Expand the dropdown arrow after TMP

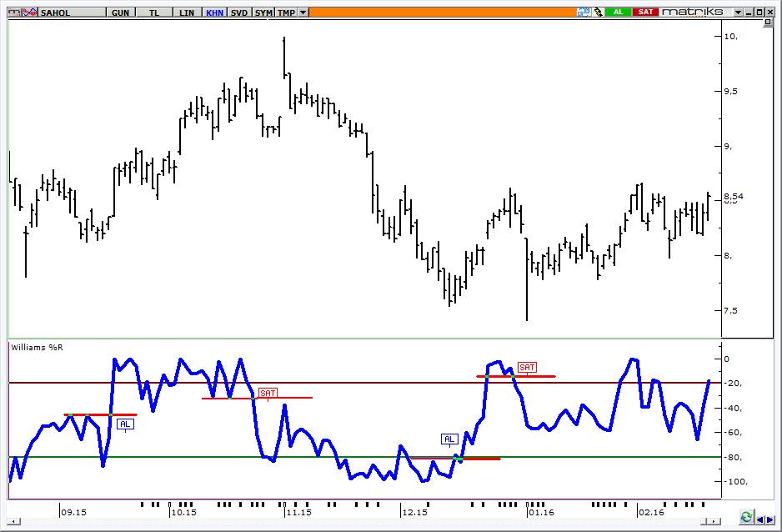tap(303, 13)
